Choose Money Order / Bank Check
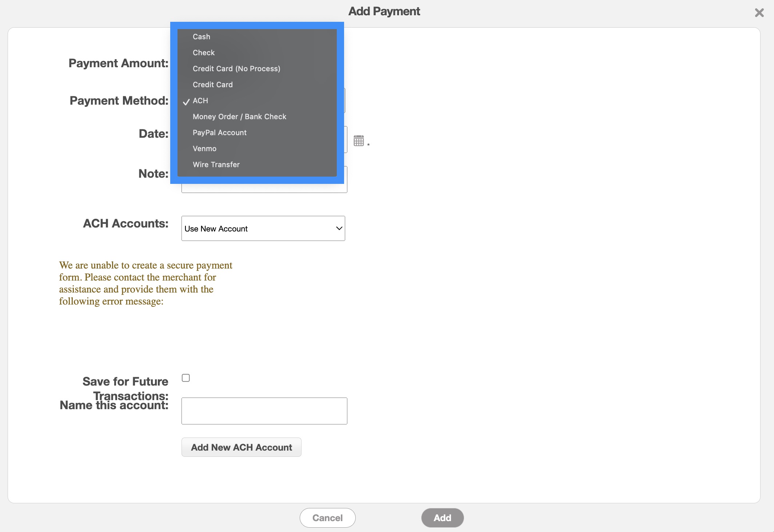The image size is (774, 532). 239,117
